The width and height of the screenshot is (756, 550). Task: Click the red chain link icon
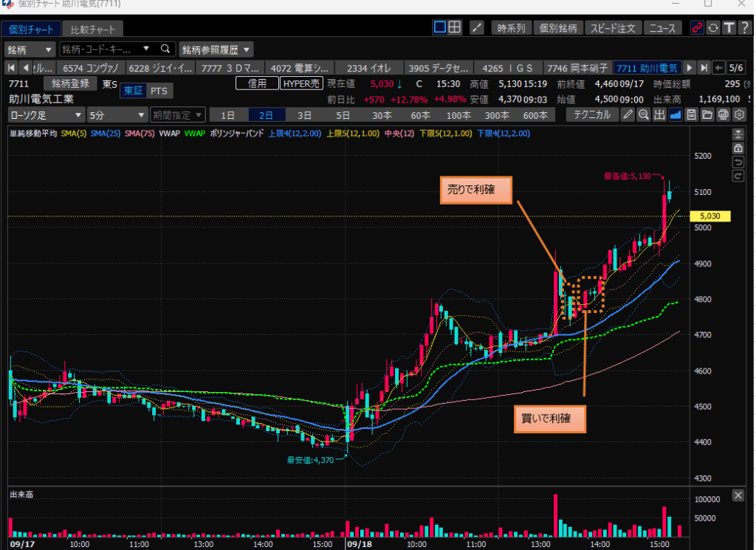click(696, 28)
